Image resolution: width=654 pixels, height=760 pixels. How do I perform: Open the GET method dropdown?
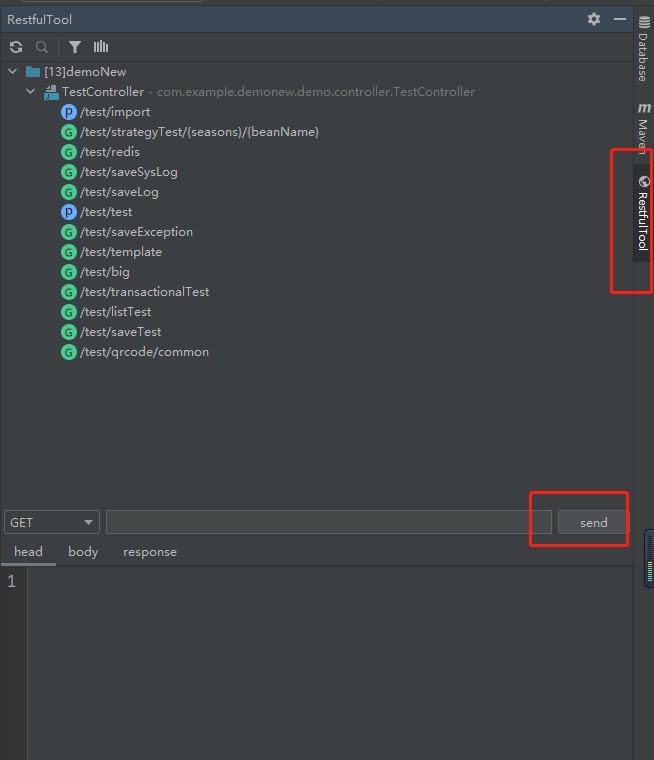coord(52,522)
